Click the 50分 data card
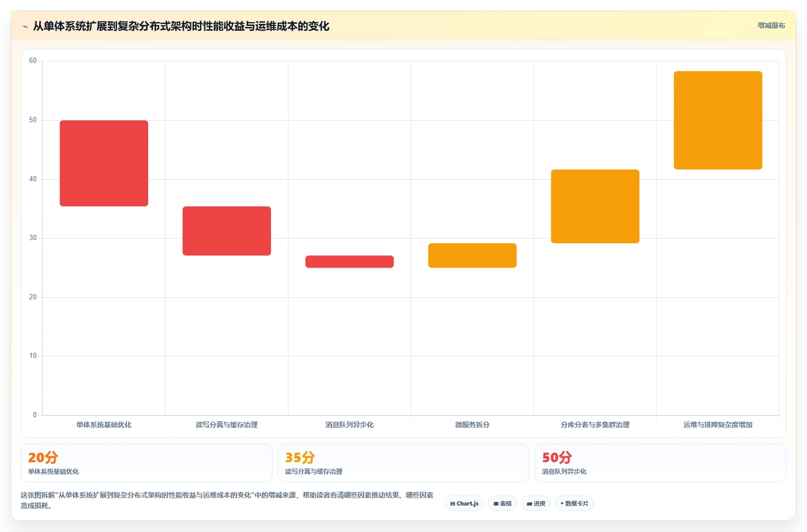Viewport: 807px width, 532px height. coord(660,463)
